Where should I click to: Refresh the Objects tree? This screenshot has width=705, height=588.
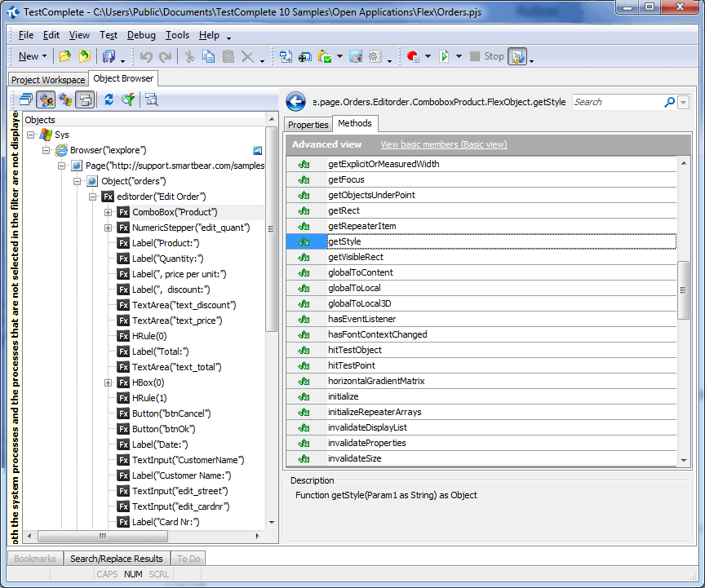tap(109, 99)
